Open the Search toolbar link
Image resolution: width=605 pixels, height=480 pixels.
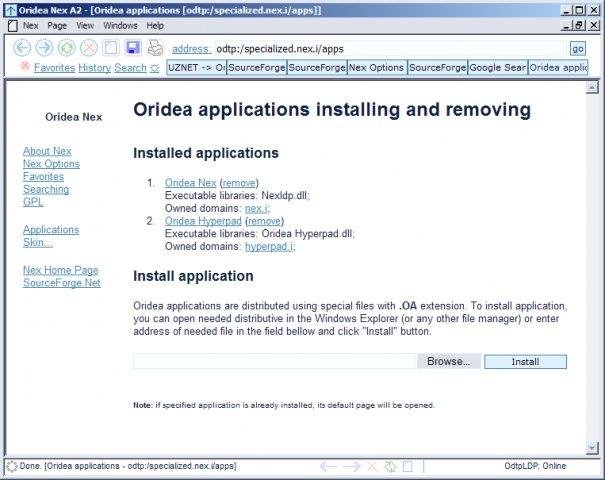[130, 68]
